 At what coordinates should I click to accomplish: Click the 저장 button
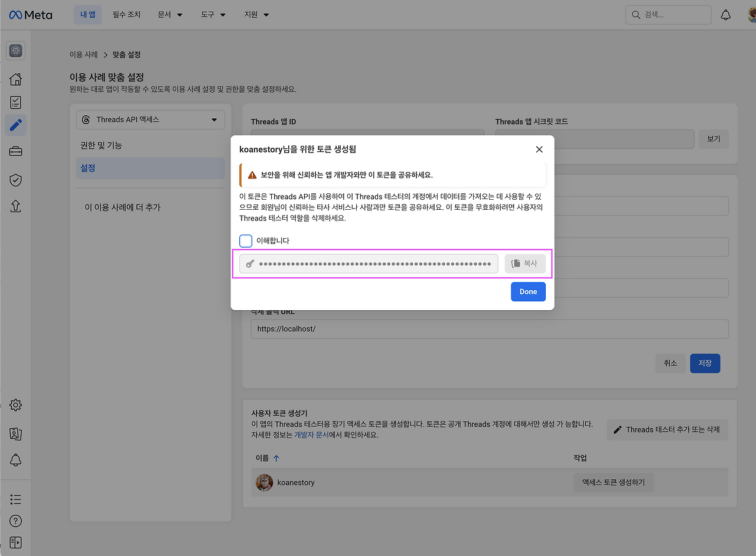click(705, 363)
